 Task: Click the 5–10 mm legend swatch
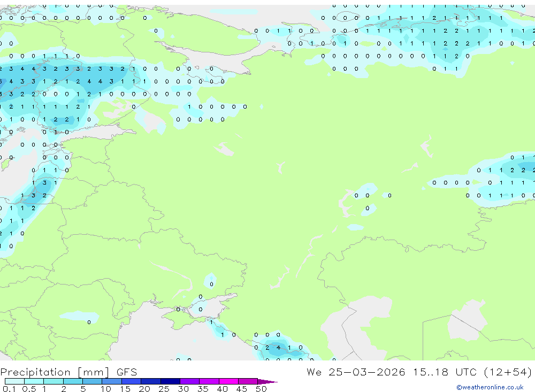(x=93, y=381)
